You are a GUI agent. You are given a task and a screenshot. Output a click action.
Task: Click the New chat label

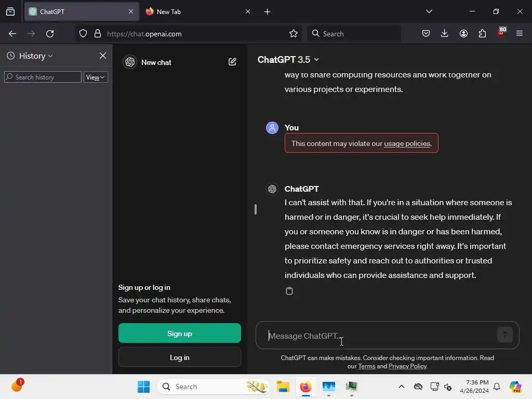(x=156, y=62)
